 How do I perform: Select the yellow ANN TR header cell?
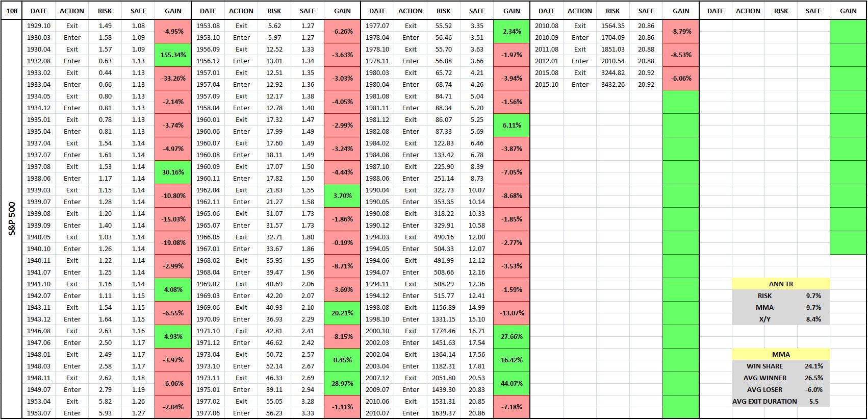click(781, 284)
